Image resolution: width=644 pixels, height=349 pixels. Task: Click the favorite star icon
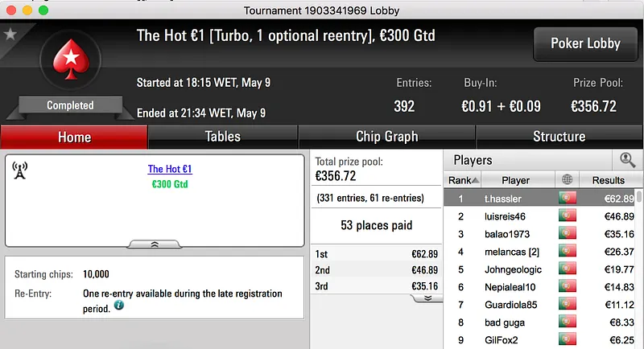pyautogui.click(x=10, y=34)
